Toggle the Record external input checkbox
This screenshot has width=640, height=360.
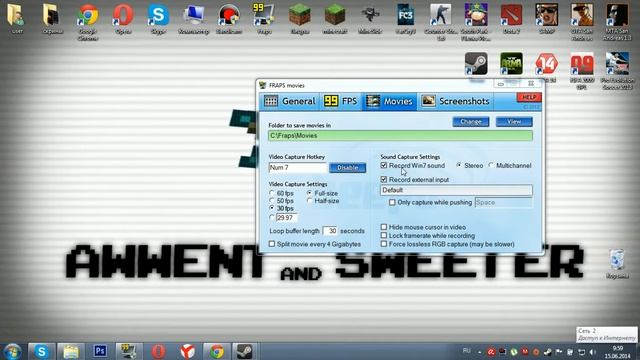(384, 180)
